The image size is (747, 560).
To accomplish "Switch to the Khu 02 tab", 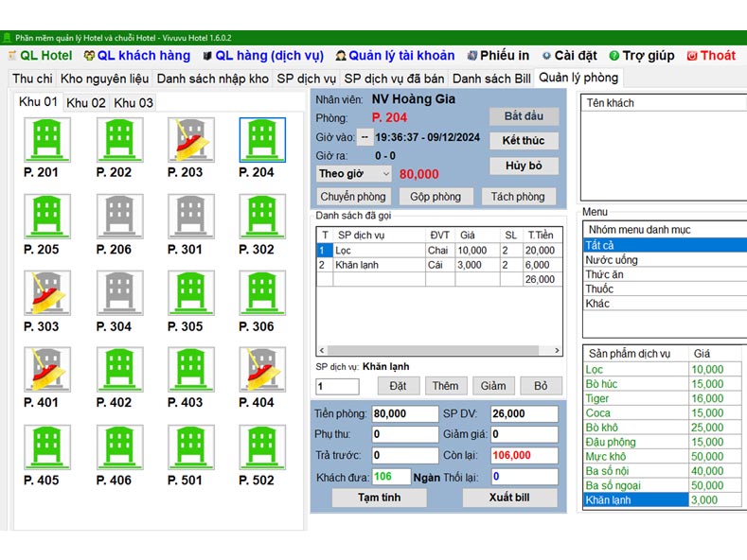I will [x=85, y=102].
